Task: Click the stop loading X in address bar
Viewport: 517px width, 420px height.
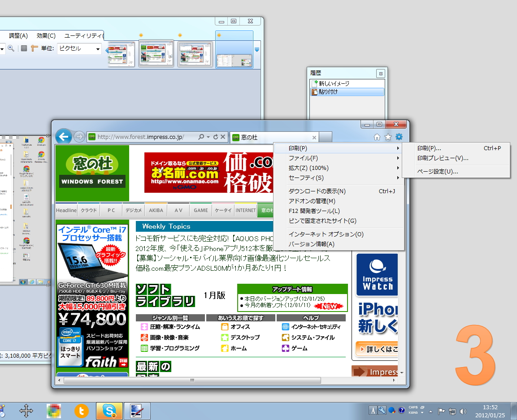Action: (x=223, y=137)
